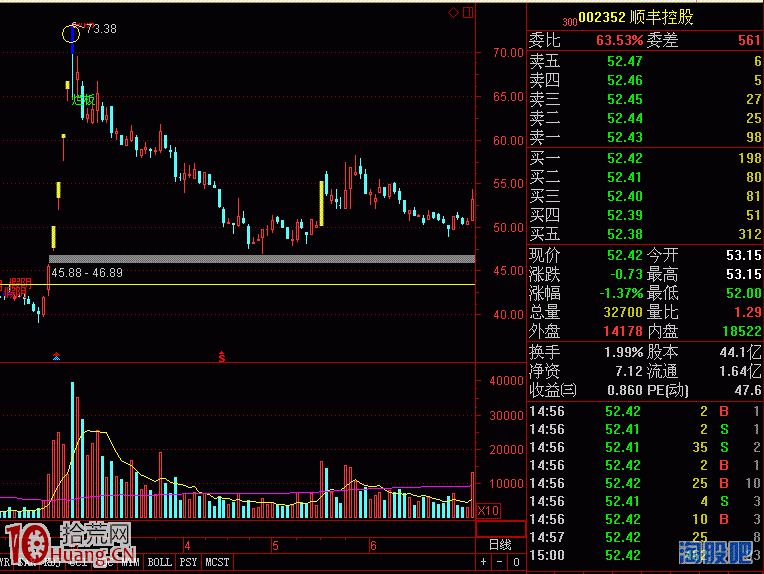Click the X10 volume scale label
Screen dimensions: 764x574
488,511
